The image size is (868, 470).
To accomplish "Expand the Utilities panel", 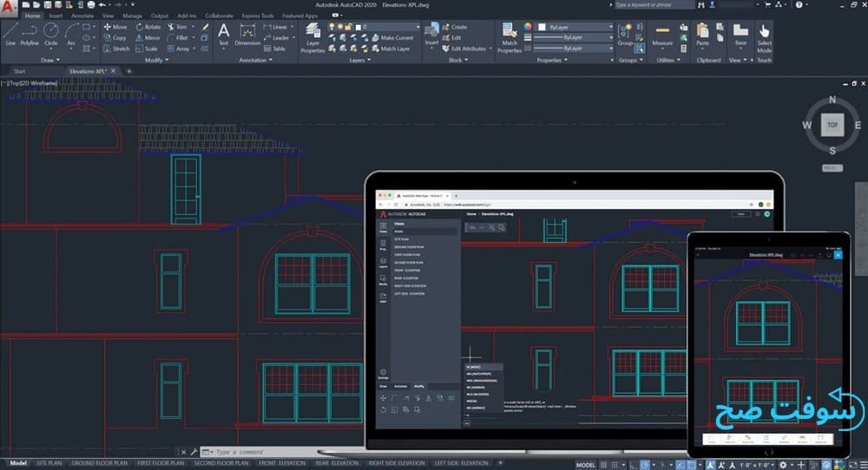I will [668, 61].
